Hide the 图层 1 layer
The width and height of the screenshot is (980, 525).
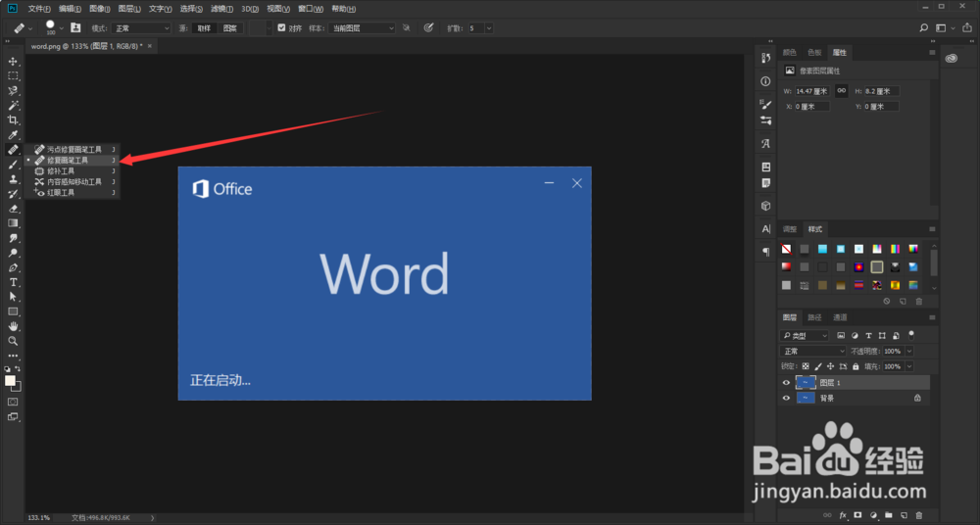pos(786,383)
